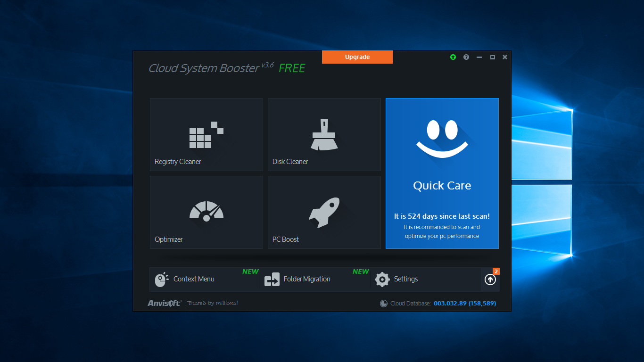Click the 524 days since last scan message
Screen dimensions: 644x362
442,216
